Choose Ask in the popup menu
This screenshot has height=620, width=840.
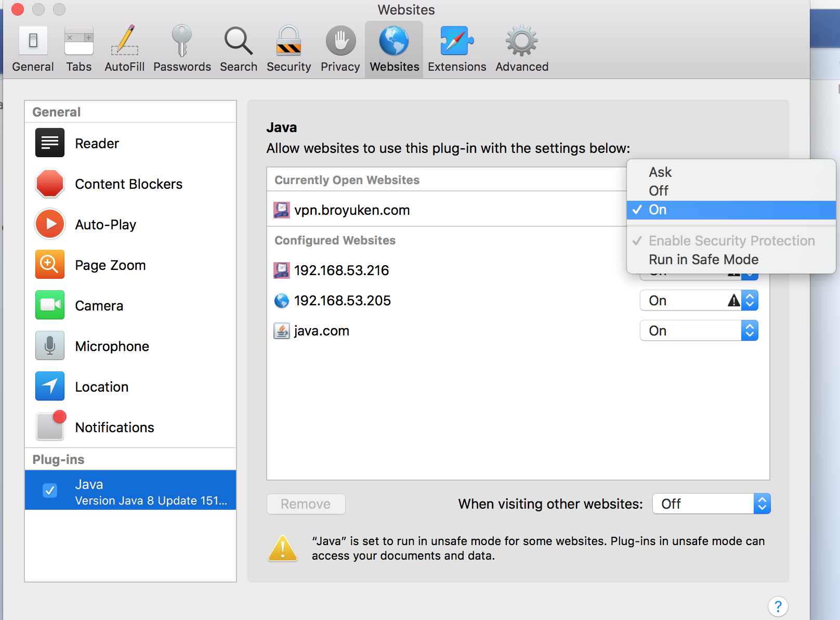point(731,172)
